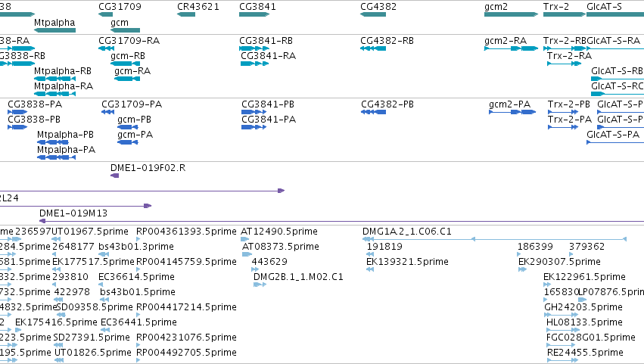Select the HL08133.5prime EST
This screenshot has height=364, width=644.
pyautogui.click(x=563, y=330)
